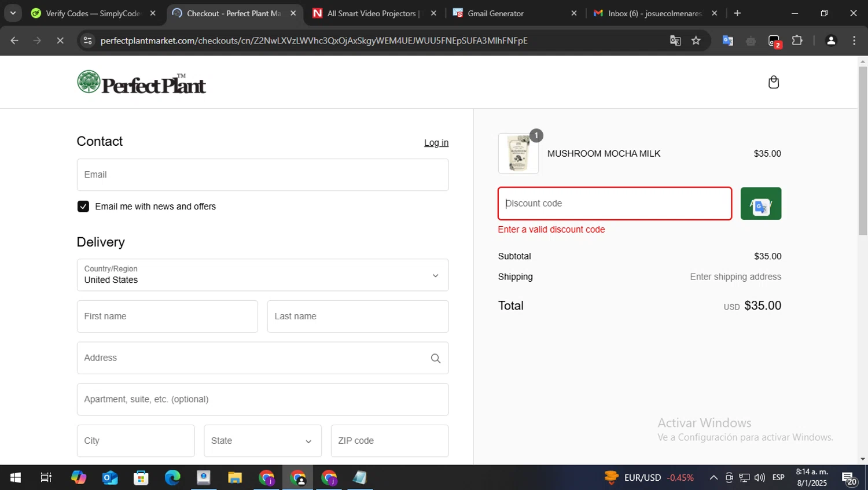Open Copilot from the taskbar
This screenshot has height=490, width=868.
(x=79, y=478)
